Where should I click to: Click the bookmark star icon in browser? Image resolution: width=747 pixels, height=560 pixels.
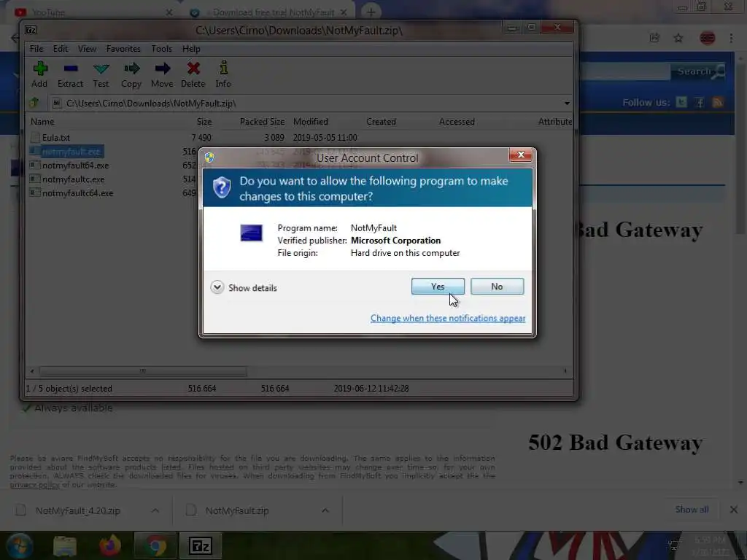(x=678, y=38)
